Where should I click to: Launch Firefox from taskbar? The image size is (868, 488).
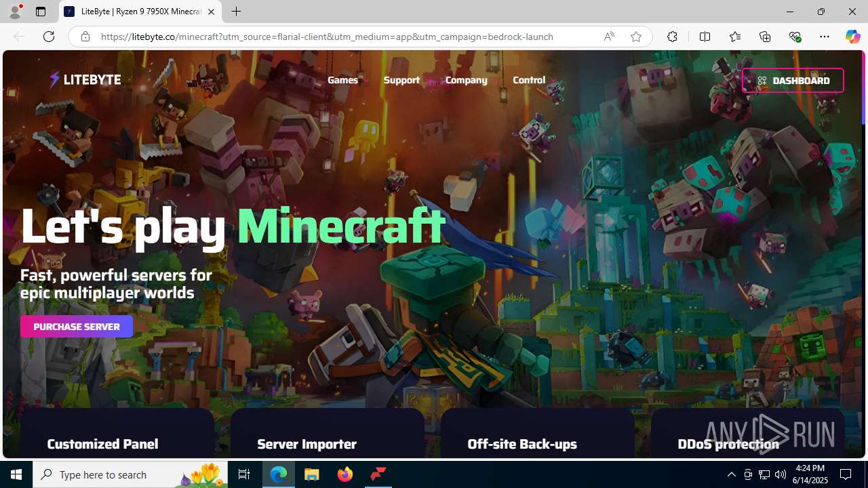coord(345,474)
